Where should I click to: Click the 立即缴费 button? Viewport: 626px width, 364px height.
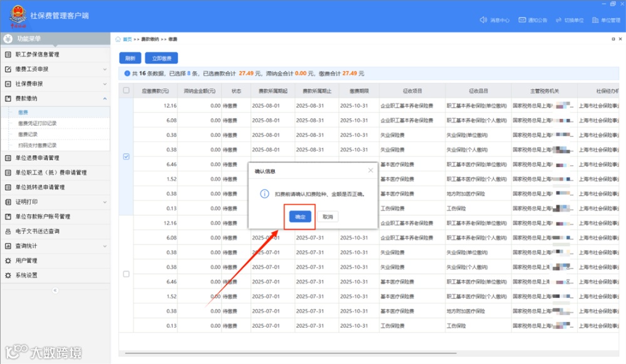coord(162,58)
